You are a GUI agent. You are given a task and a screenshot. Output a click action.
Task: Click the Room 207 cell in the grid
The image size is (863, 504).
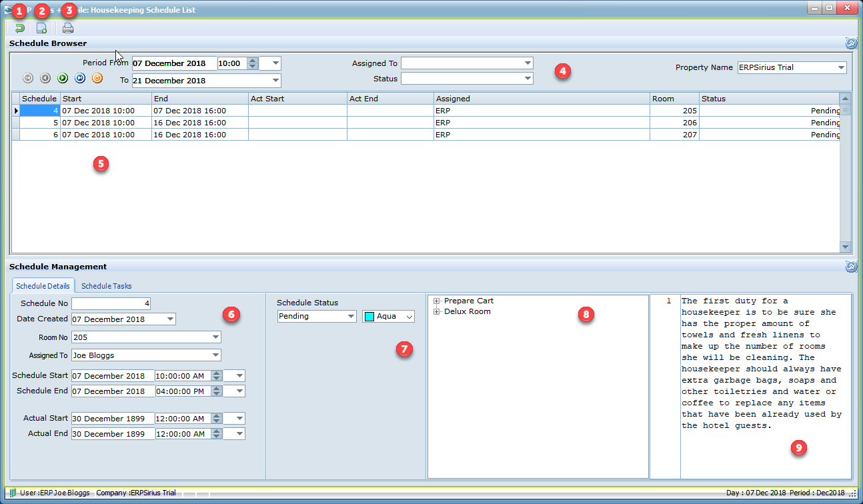[675, 135]
